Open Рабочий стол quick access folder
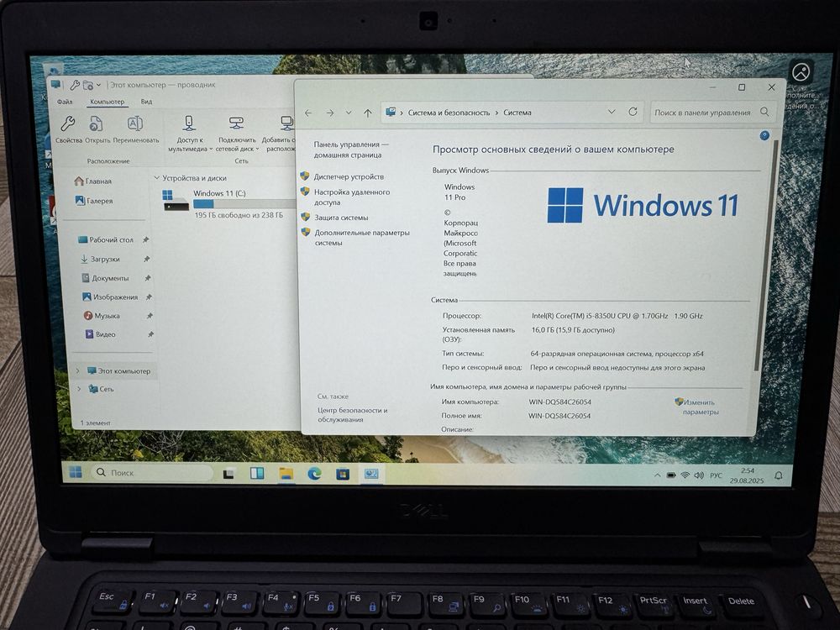 coord(106,239)
